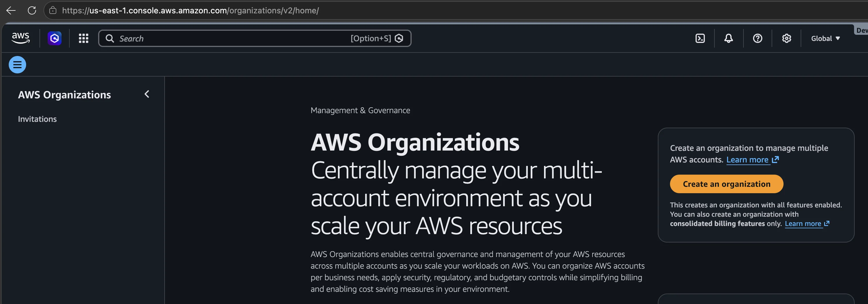Click the external link icon after first Learn more

click(x=775, y=159)
